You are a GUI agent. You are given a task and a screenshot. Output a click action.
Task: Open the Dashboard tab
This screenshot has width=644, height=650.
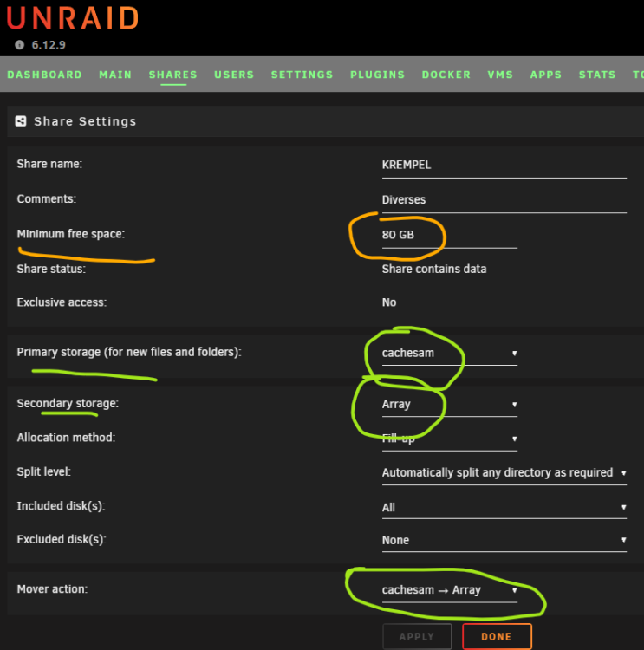45,75
